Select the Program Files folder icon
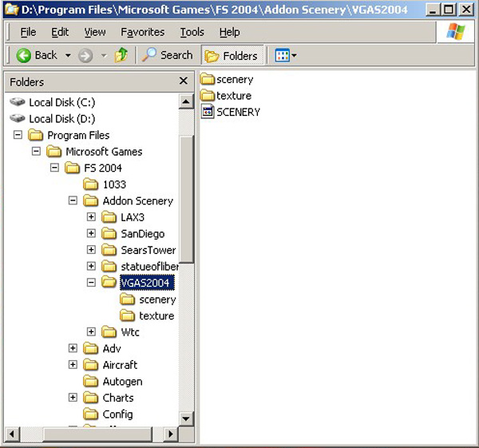 (x=35, y=135)
